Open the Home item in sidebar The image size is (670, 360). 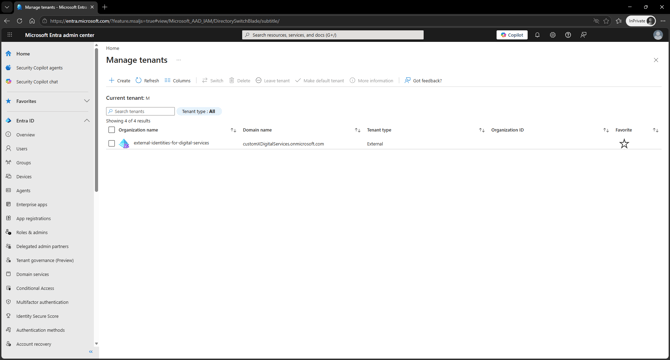[23, 54]
